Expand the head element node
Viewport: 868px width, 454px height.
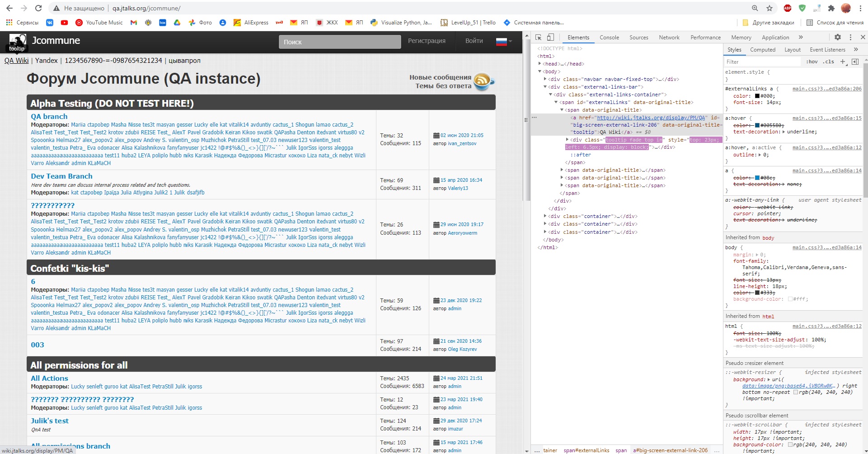tap(540, 64)
